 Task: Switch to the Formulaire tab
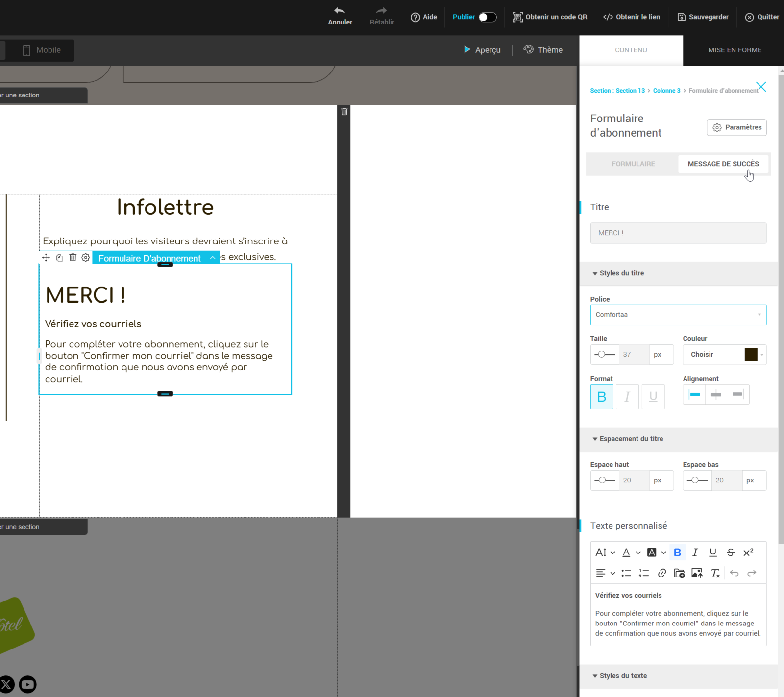point(633,164)
